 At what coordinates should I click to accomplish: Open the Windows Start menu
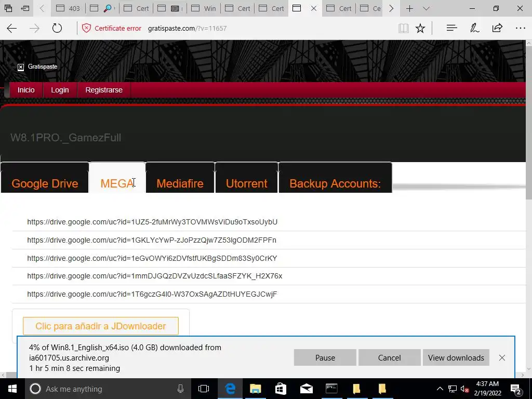pyautogui.click(x=12, y=389)
